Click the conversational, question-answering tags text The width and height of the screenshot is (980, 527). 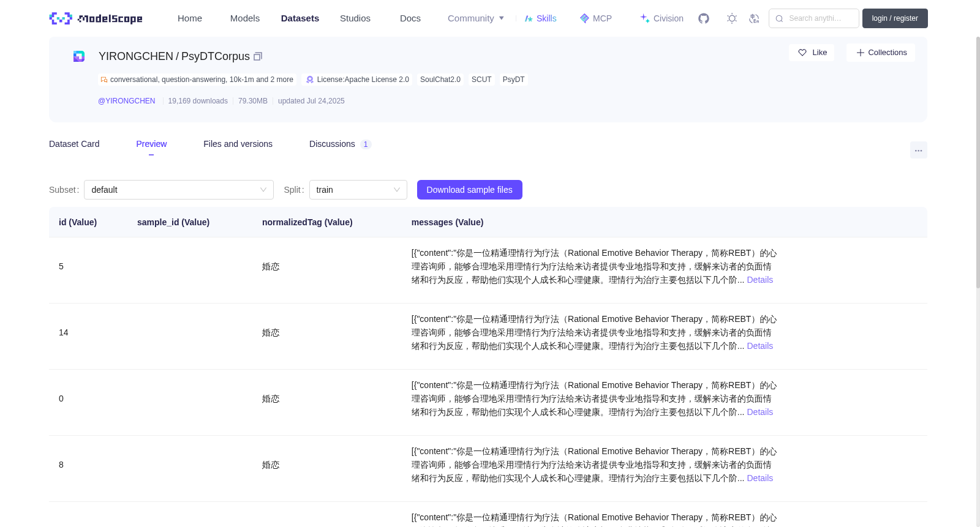click(x=202, y=80)
